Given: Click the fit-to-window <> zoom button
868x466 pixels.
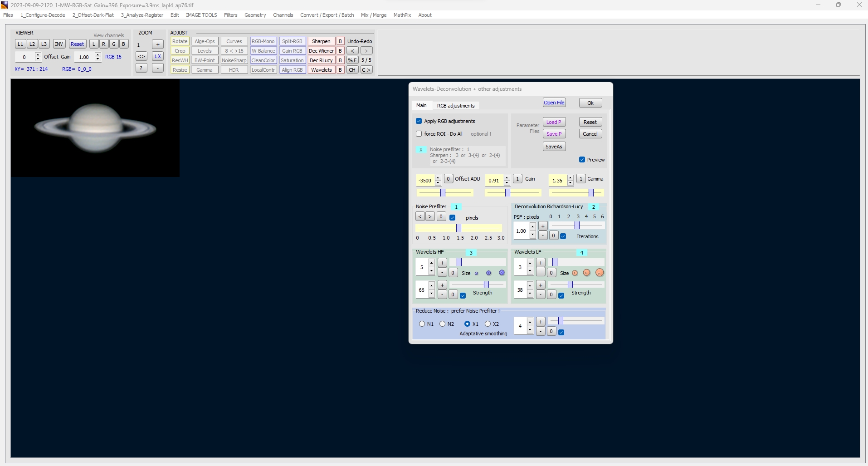Looking at the screenshot, I should (141, 56).
